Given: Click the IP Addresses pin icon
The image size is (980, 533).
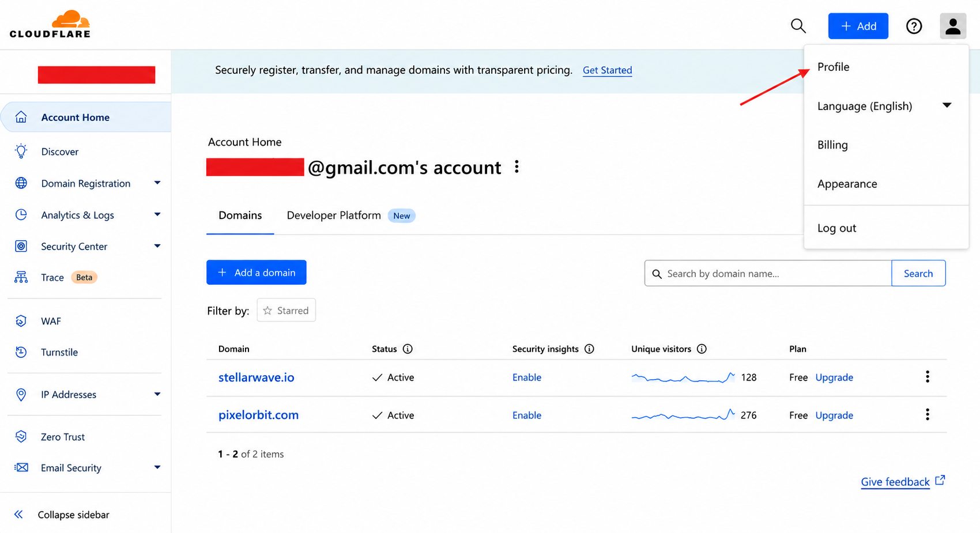Looking at the screenshot, I should 21,394.
